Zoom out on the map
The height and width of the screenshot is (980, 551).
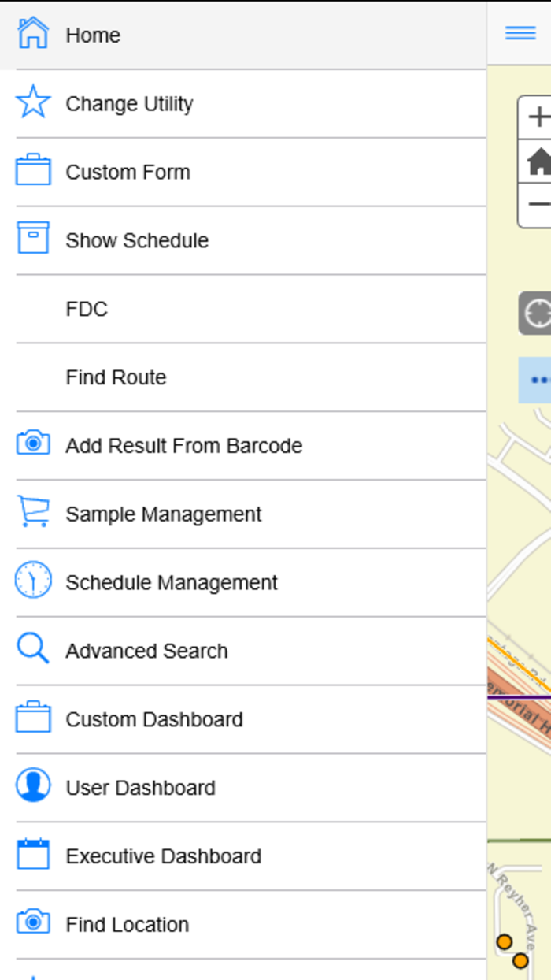click(538, 206)
